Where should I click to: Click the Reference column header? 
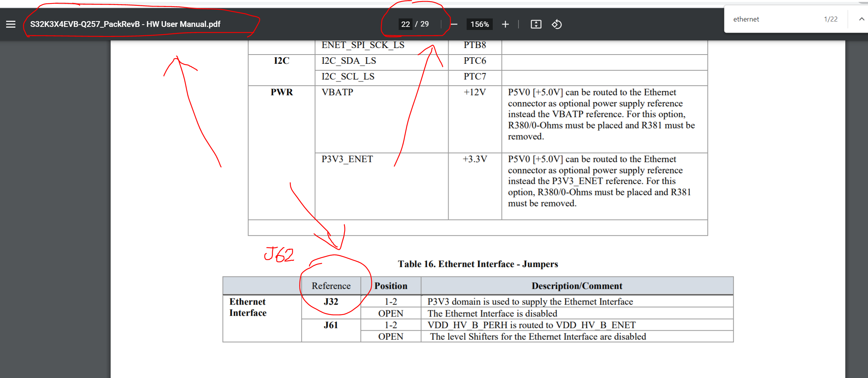331,286
